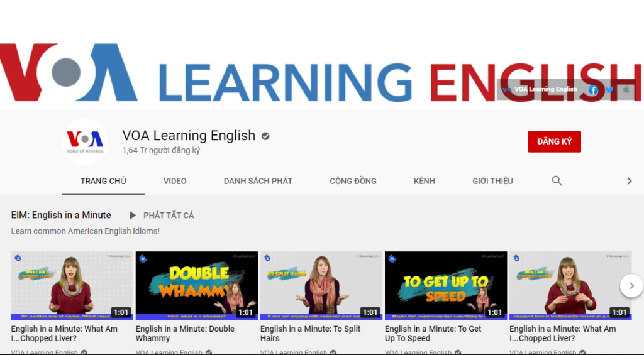Open the Double Whammy video thumbnail

point(197,286)
